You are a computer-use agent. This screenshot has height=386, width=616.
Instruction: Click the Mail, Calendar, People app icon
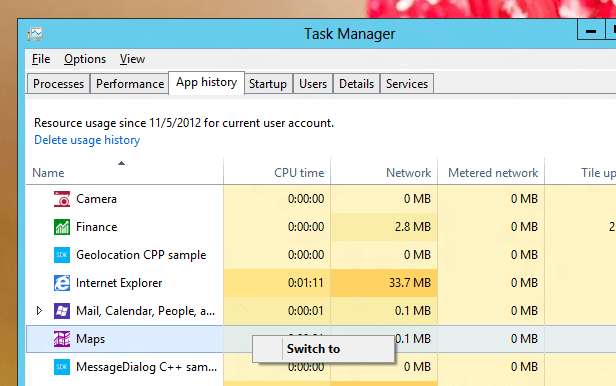[62, 311]
